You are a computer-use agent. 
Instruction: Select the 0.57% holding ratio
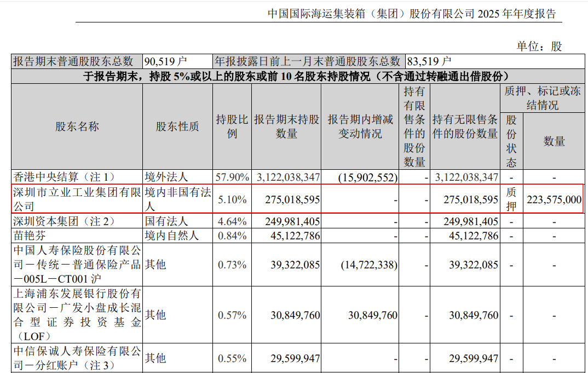(232, 315)
